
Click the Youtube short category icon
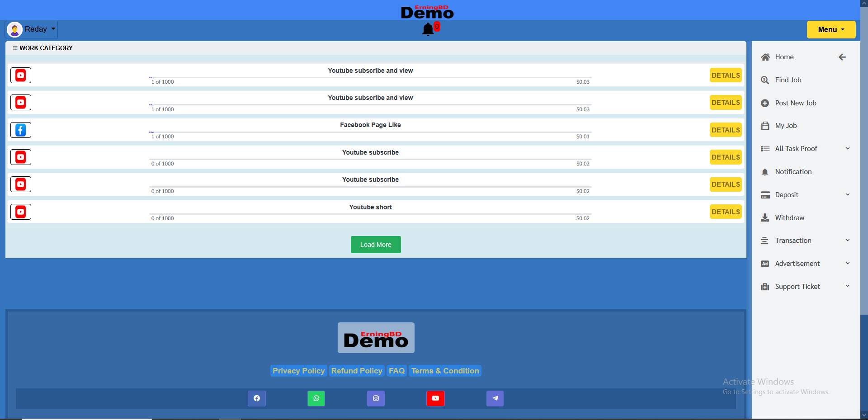click(21, 212)
